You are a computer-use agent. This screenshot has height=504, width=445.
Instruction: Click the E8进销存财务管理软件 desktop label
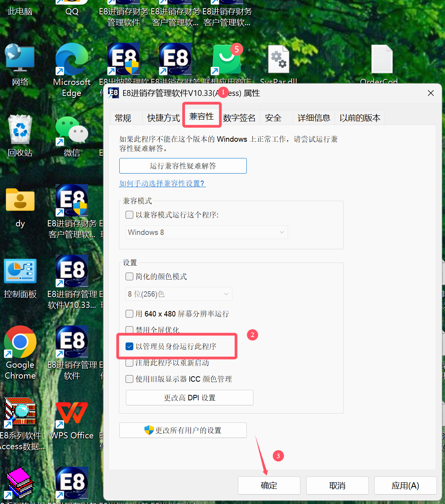124,17
